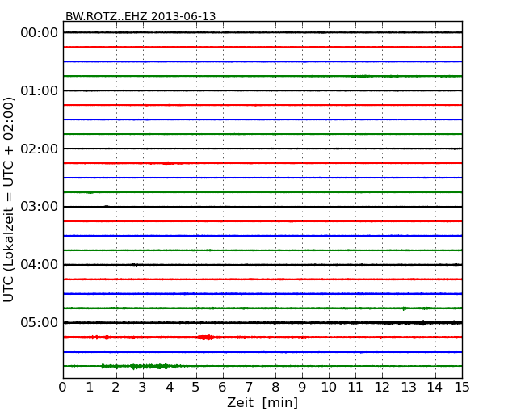Click the x-axis tick label 2

(115, 388)
